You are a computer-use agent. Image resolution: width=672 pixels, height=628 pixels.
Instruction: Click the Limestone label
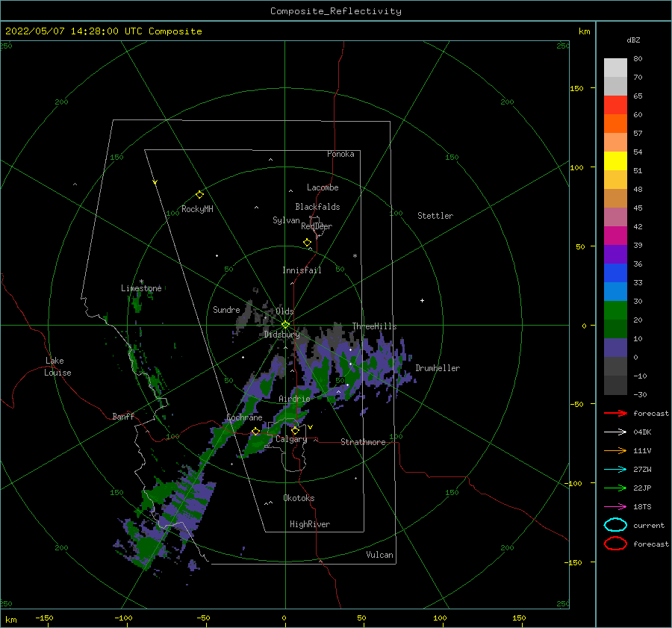click(x=141, y=288)
